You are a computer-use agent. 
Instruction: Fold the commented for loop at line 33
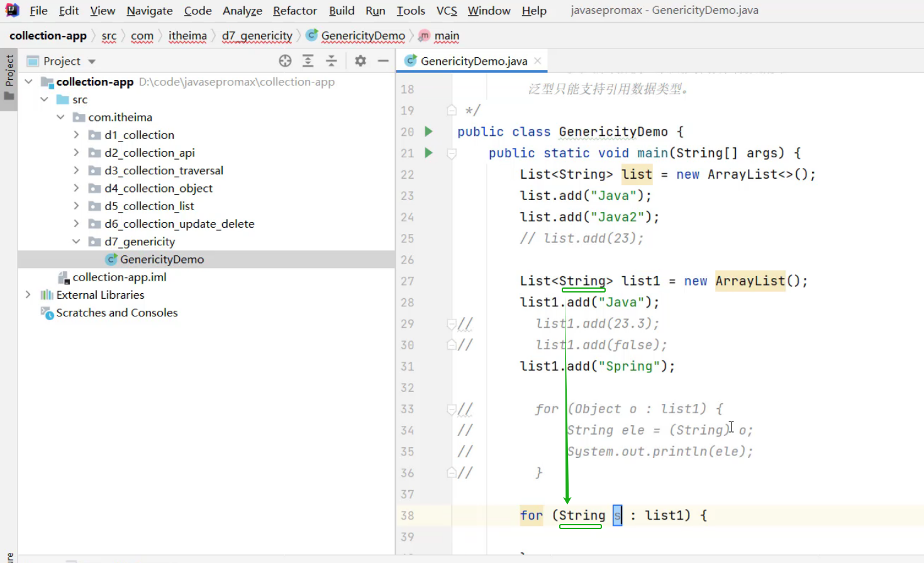tap(452, 410)
